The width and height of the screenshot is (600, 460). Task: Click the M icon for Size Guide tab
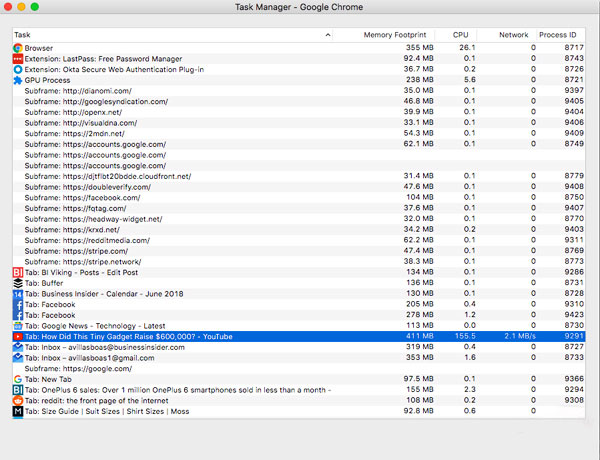pos(18,411)
